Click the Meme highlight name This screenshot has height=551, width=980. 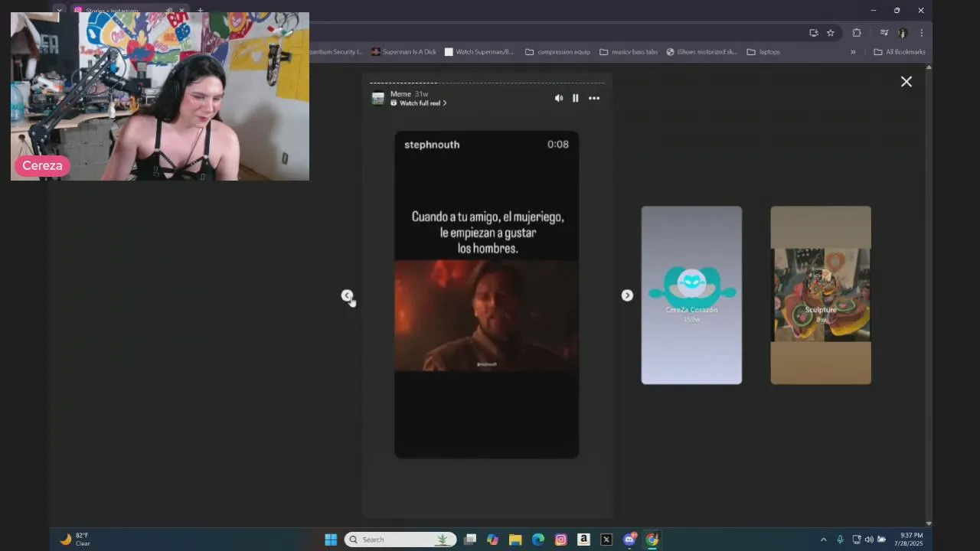pos(400,93)
